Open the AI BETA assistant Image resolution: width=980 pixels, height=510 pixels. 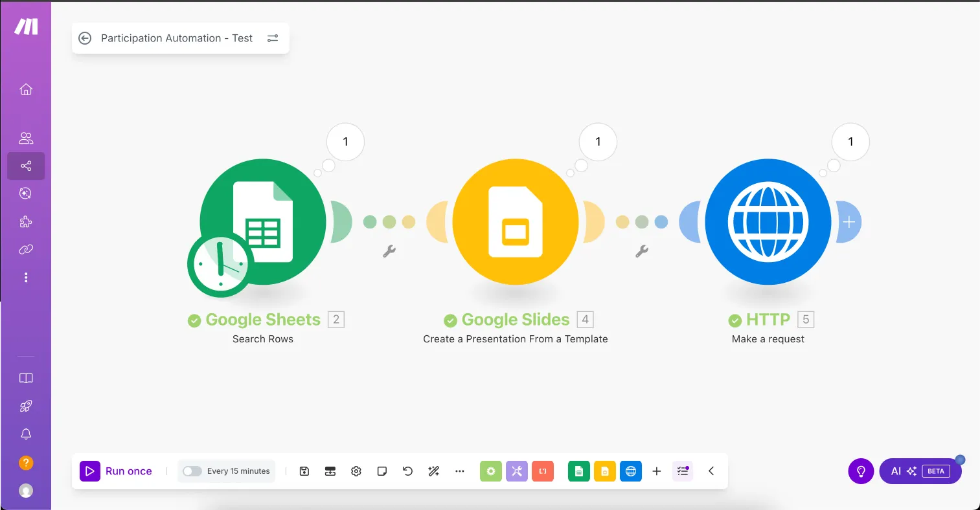(x=920, y=471)
